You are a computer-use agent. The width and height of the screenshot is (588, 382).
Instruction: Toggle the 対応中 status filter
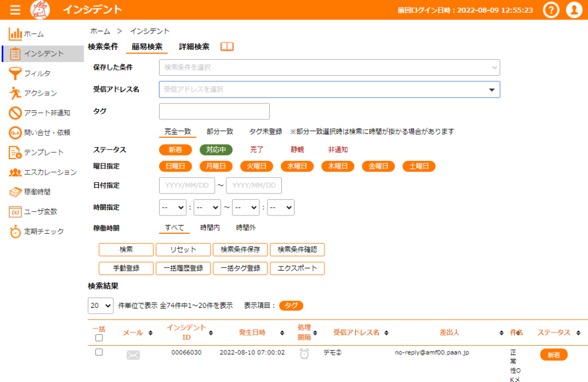pyautogui.click(x=216, y=150)
